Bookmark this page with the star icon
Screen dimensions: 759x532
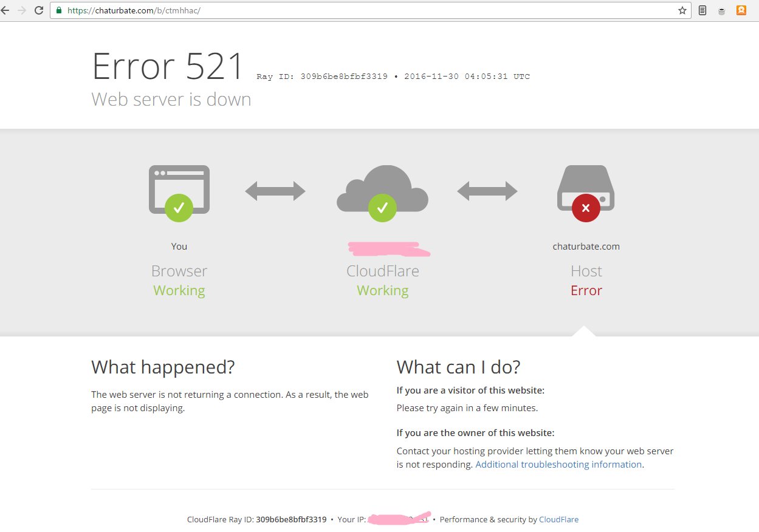tap(682, 10)
